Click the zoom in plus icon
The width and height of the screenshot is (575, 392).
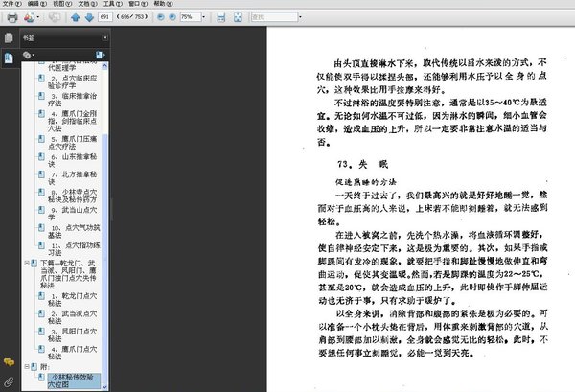tap(172, 17)
